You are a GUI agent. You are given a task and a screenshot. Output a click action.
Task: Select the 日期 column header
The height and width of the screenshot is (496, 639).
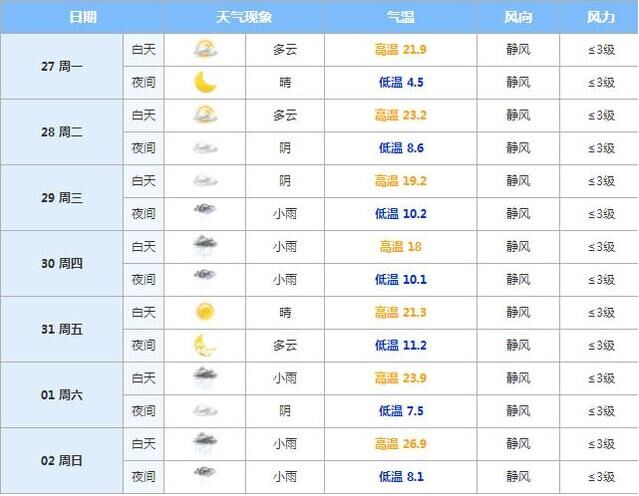click(x=83, y=17)
